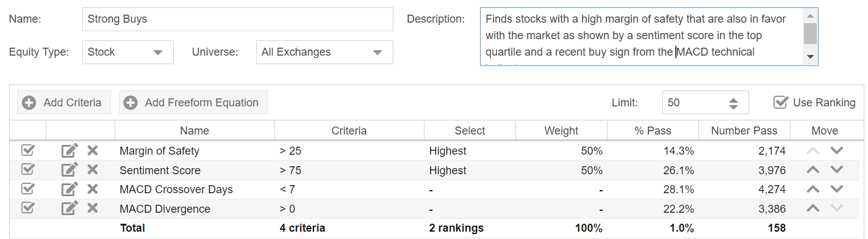Edit the MACD Crossover Days criterion
This screenshot has width=868, height=239.
[x=70, y=189]
